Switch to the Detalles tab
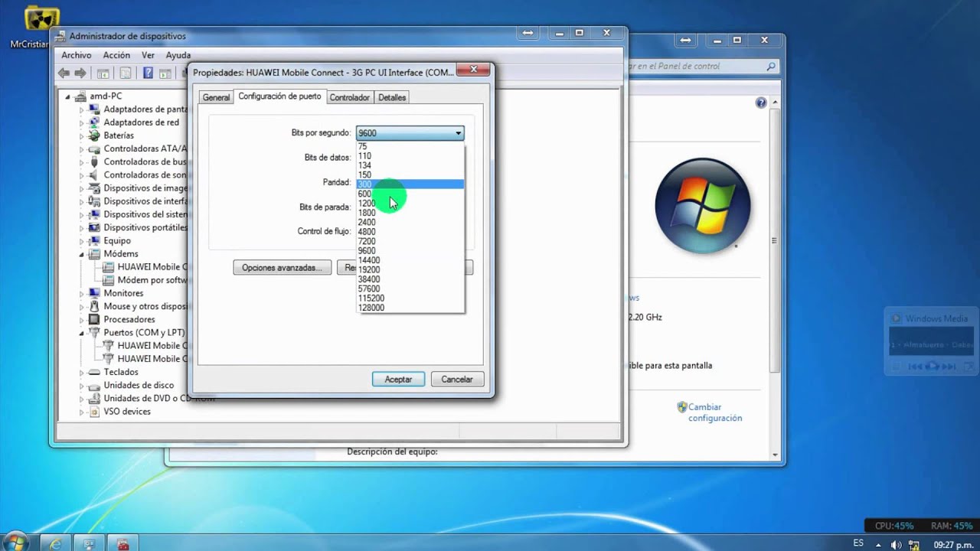980x551 pixels. [x=392, y=97]
